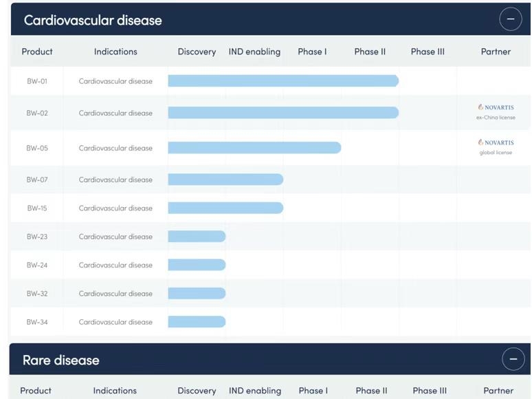Collapse the Cardiovascular disease section
This screenshot has width=532, height=399.
pyautogui.click(x=510, y=19)
